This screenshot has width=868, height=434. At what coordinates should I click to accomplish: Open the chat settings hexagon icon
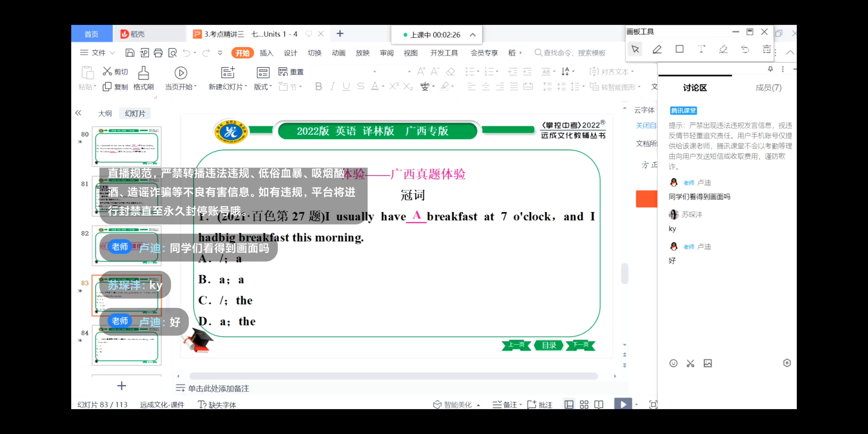tap(787, 363)
